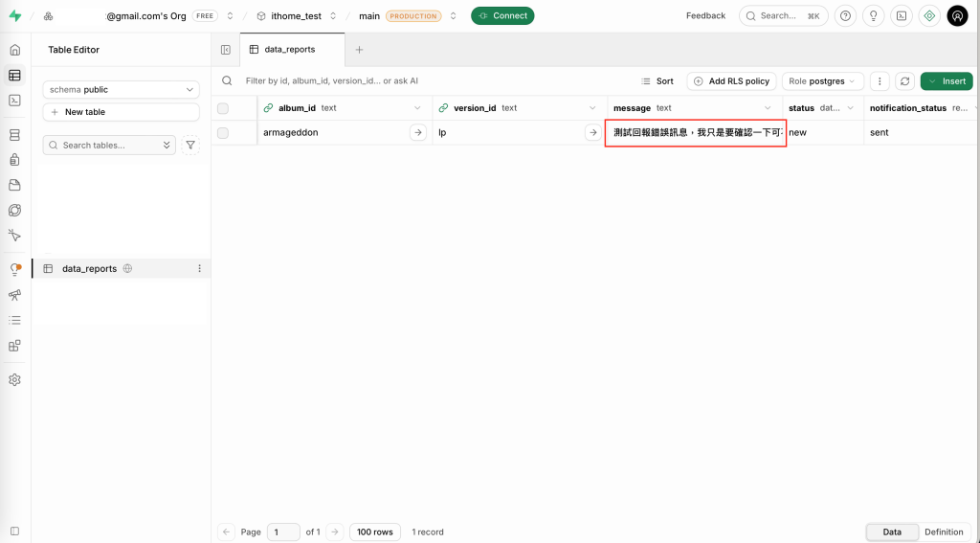980x543 pixels.
Task: Switch to Definition view
Action: click(x=944, y=532)
